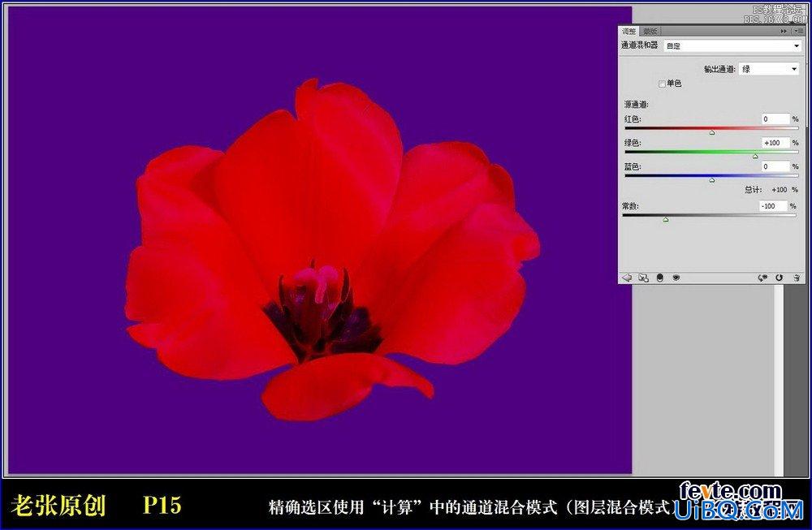Switch to the 蒙版 masks tab

(x=650, y=32)
